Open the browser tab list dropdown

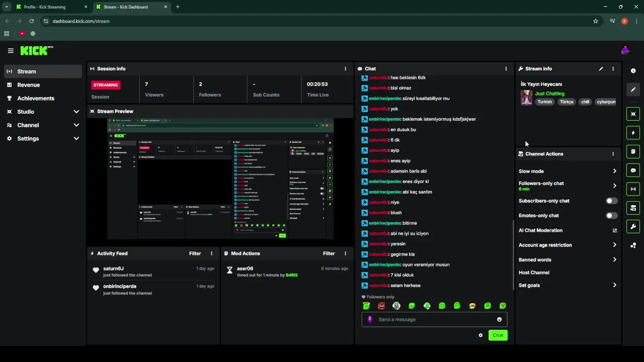[7, 7]
